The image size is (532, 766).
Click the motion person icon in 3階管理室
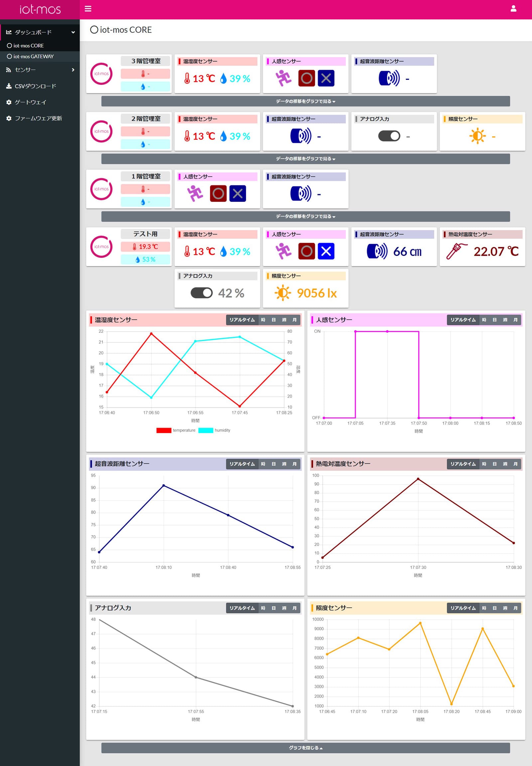[283, 78]
